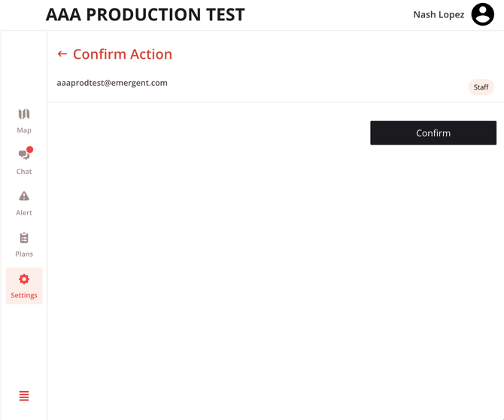This screenshot has height=420, width=504.
Task: Select the Chat label in sidebar
Action: pos(24,172)
